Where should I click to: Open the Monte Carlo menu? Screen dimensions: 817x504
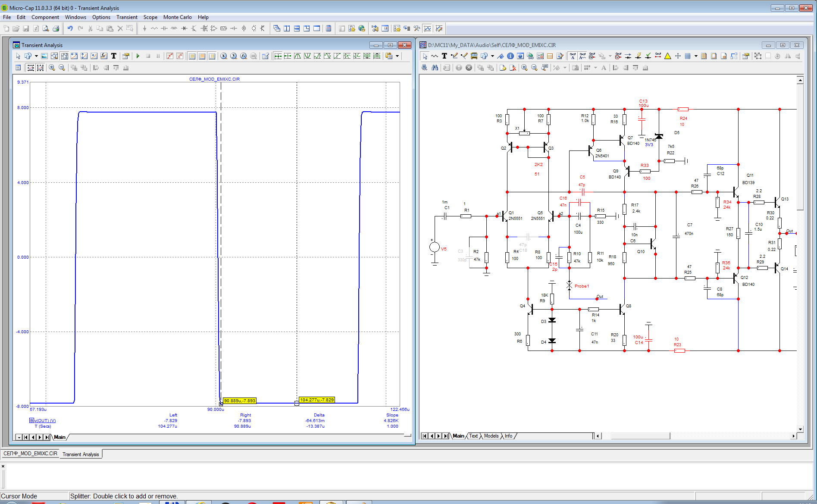coord(177,17)
